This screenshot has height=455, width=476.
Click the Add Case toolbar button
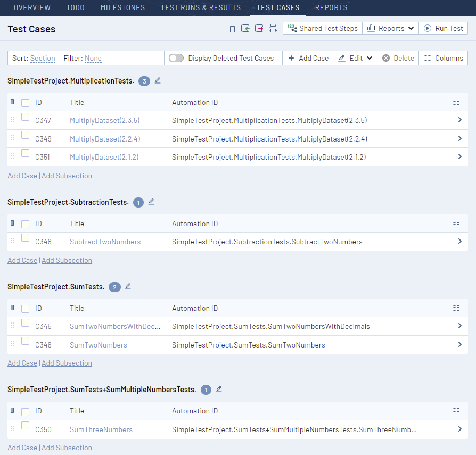[308, 58]
